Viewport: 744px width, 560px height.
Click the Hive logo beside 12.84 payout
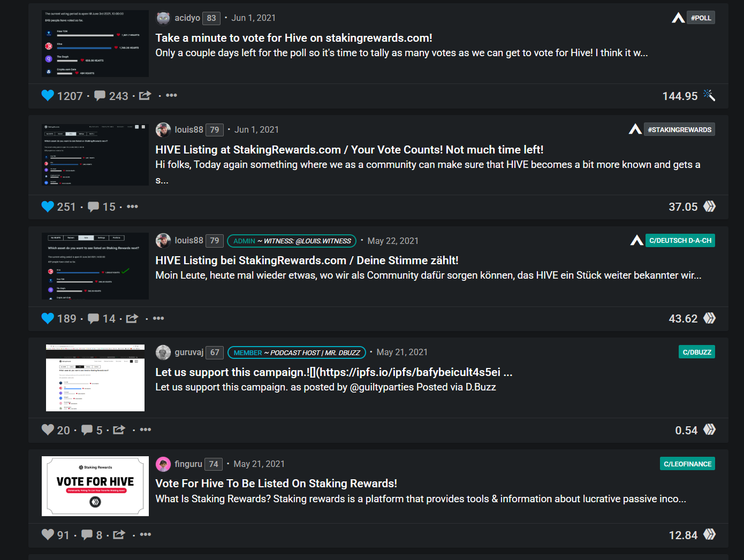pos(709,534)
